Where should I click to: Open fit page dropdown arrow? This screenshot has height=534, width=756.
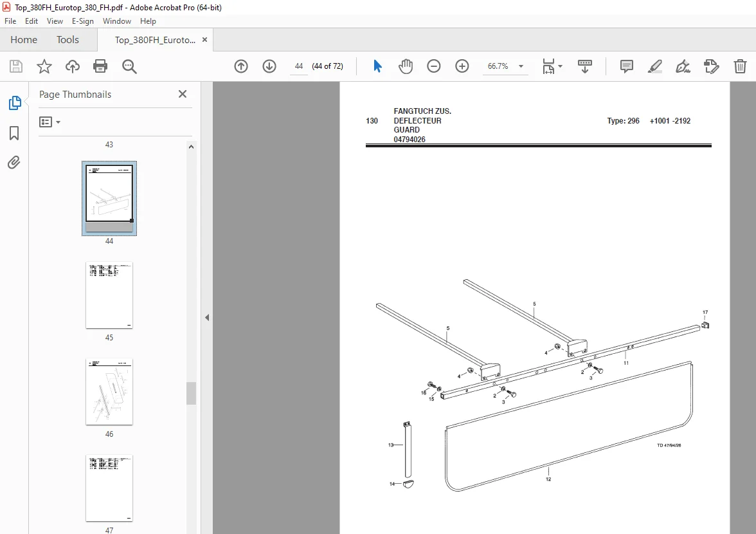pyautogui.click(x=561, y=66)
